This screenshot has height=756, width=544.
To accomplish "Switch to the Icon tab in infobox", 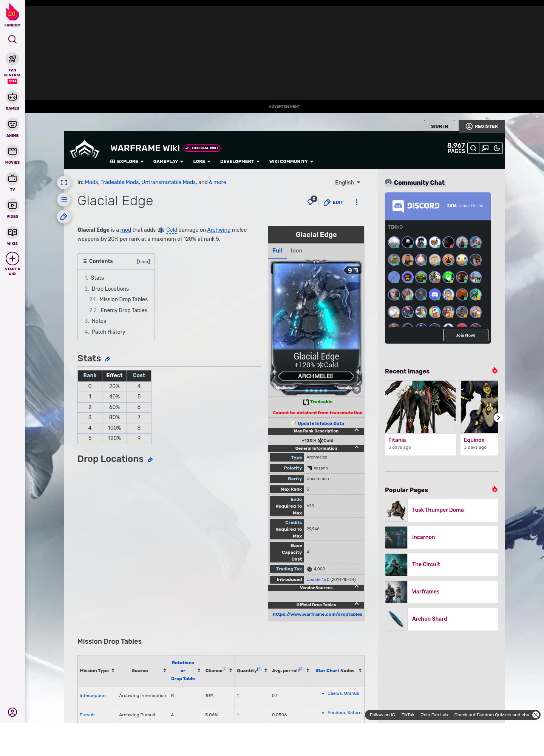I will [296, 251].
